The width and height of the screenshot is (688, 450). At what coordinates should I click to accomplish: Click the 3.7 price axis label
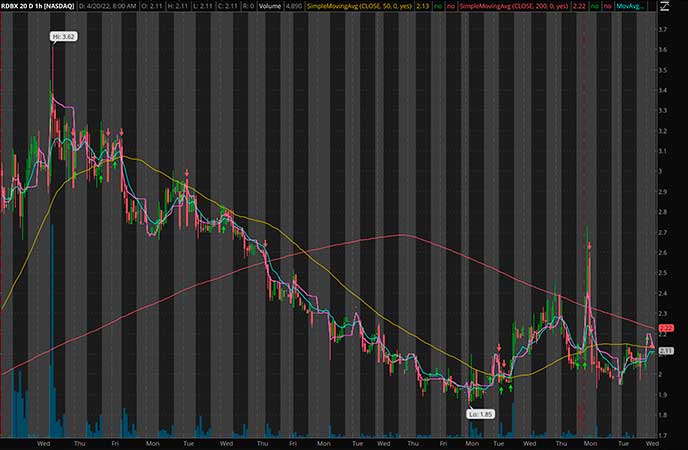(x=663, y=29)
